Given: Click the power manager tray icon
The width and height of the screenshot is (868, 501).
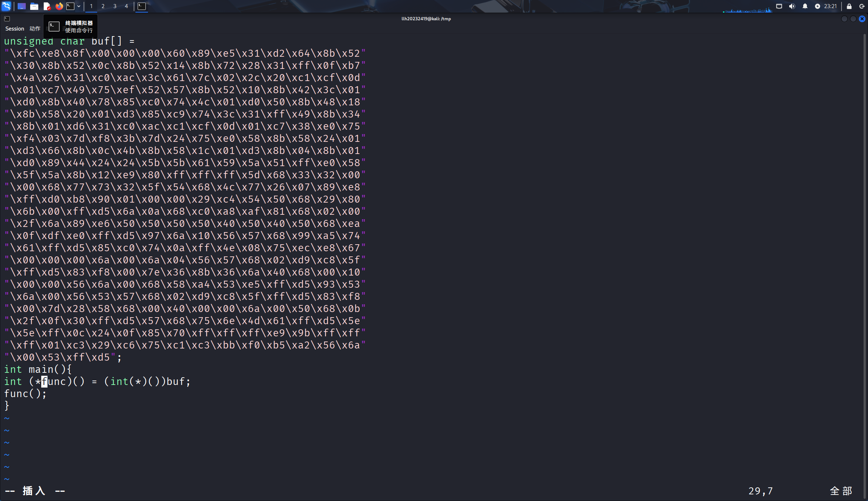Looking at the screenshot, I should click(x=818, y=6).
